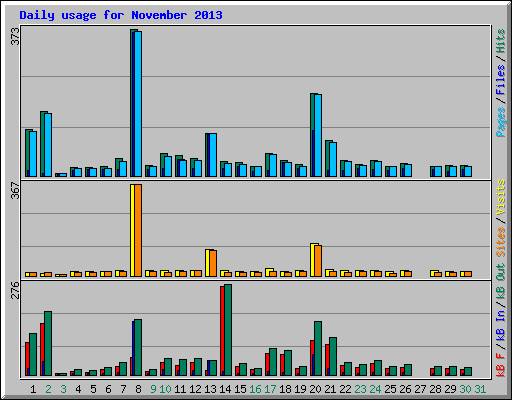
Task: Select day 19 on the x-axis
Action: [300, 389]
